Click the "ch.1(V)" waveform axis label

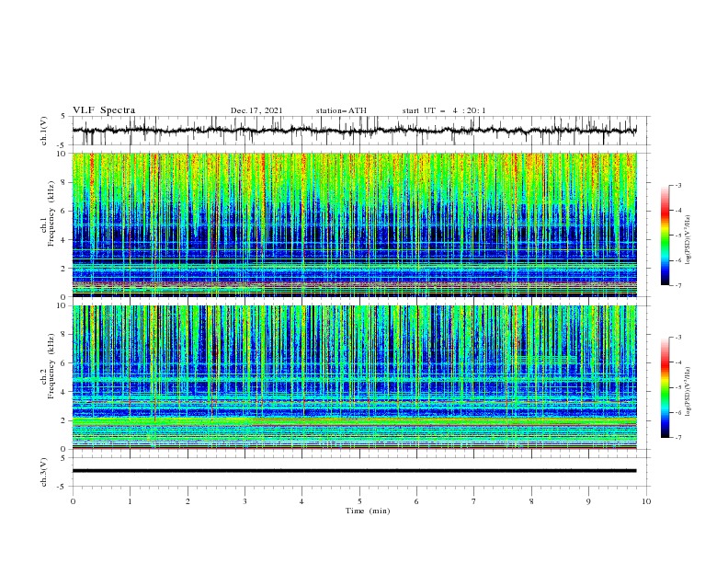point(44,131)
